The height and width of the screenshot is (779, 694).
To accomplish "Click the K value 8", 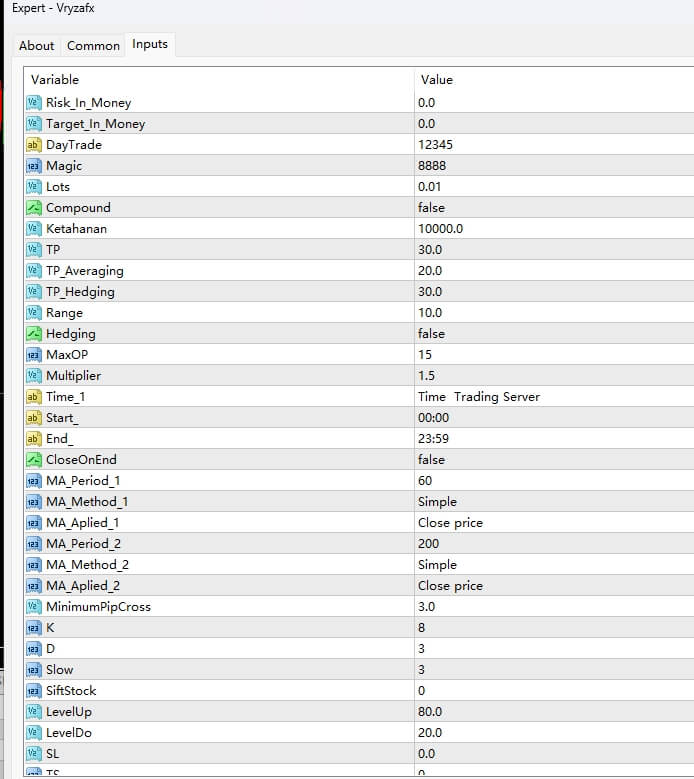I will pos(421,628).
